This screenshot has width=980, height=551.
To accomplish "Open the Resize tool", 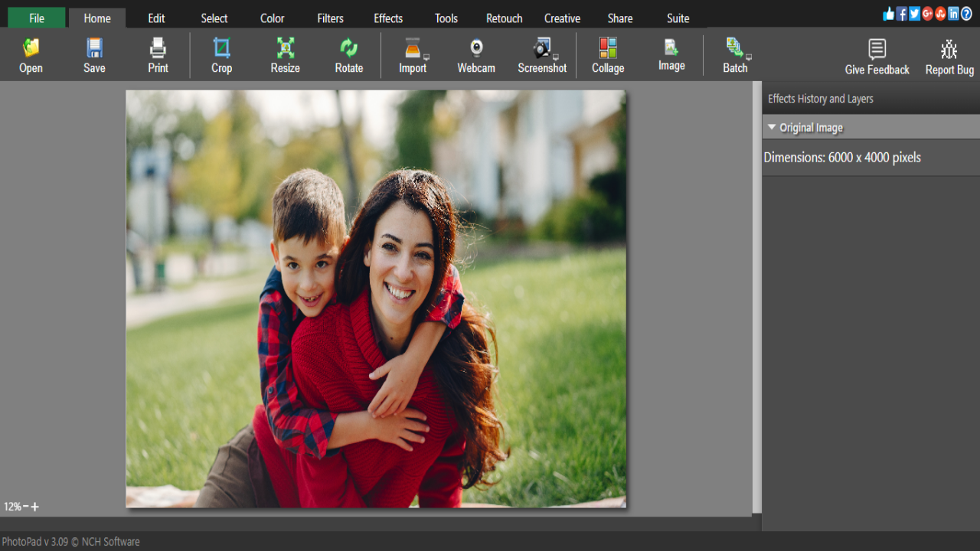I will [x=284, y=54].
